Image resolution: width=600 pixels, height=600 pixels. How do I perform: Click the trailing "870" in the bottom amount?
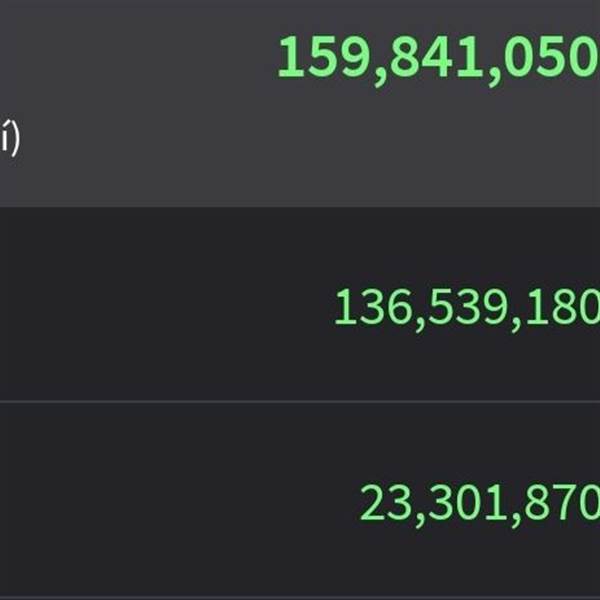(573, 504)
